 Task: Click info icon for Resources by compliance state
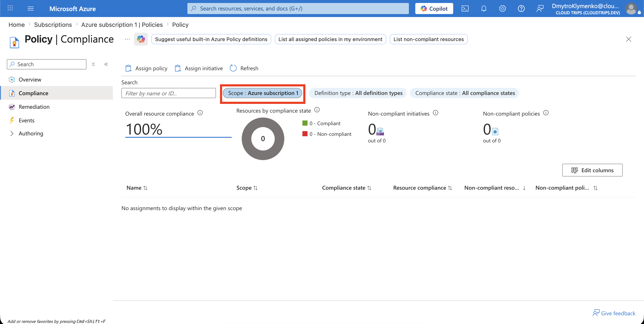click(317, 110)
